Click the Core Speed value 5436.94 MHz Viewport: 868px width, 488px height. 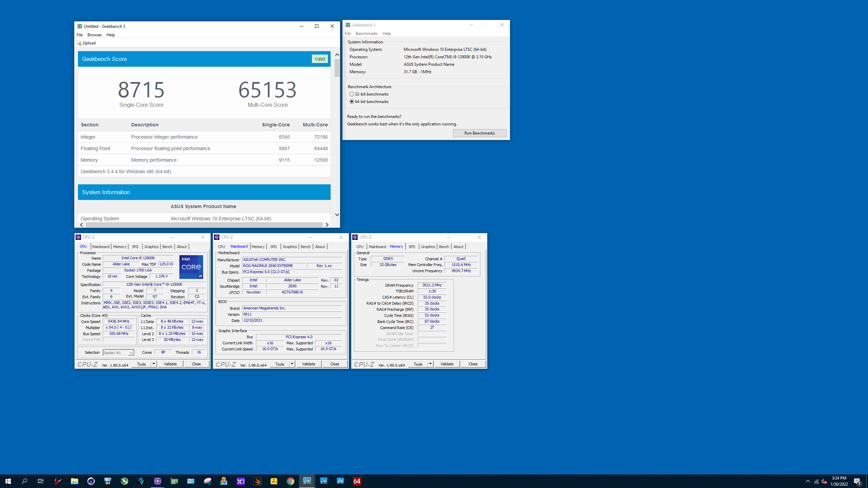coord(119,322)
